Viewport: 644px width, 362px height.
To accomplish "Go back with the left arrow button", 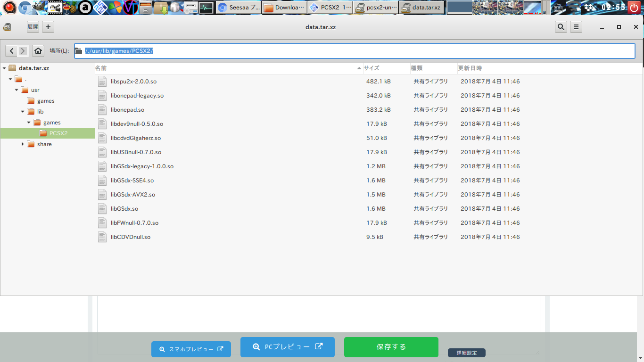I will 12,51.
